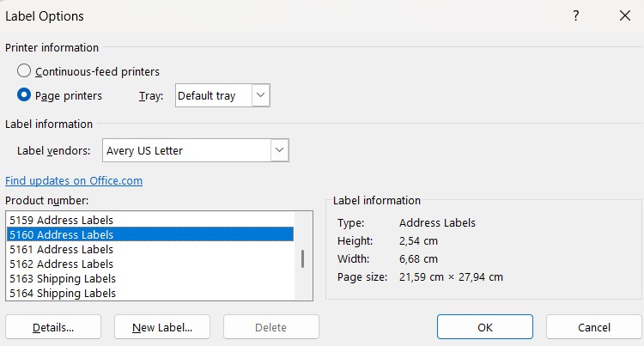Select product number 5162 Address Labels
This screenshot has width=644, height=346.
pos(62,264)
